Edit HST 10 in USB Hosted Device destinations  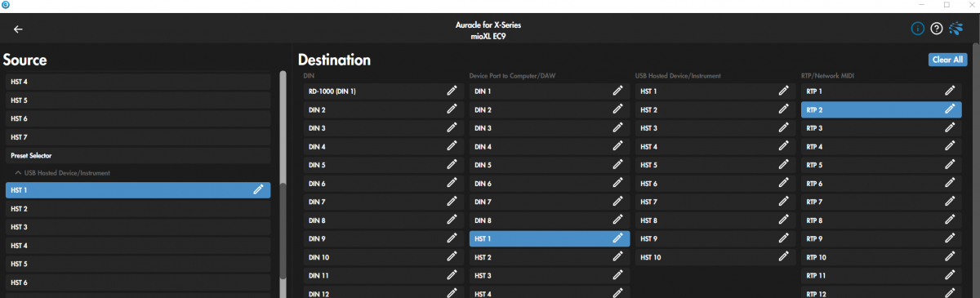pyautogui.click(x=783, y=257)
